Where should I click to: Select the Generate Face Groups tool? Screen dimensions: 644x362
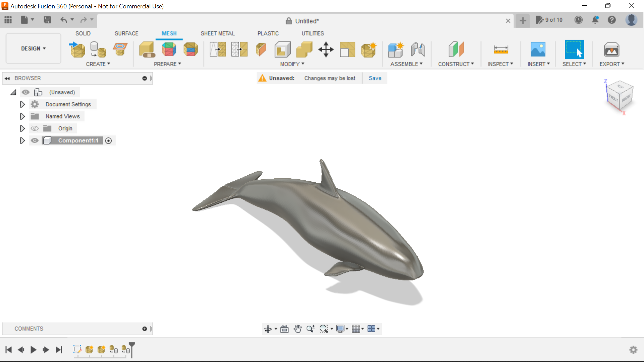coord(169,49)
